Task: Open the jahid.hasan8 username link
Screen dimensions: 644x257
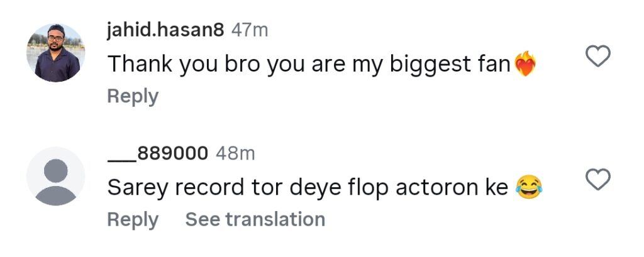Action: 165,30
